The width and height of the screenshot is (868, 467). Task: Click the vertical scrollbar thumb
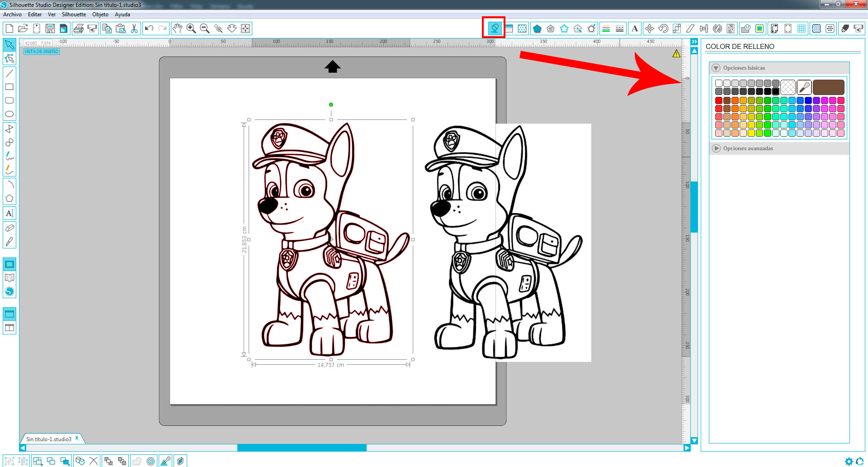694,207
